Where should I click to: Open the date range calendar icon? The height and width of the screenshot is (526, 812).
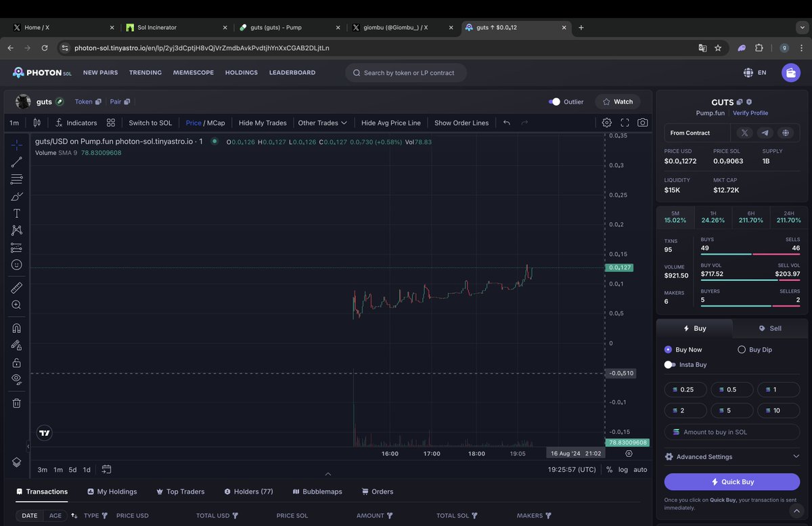tap(106, 469)
